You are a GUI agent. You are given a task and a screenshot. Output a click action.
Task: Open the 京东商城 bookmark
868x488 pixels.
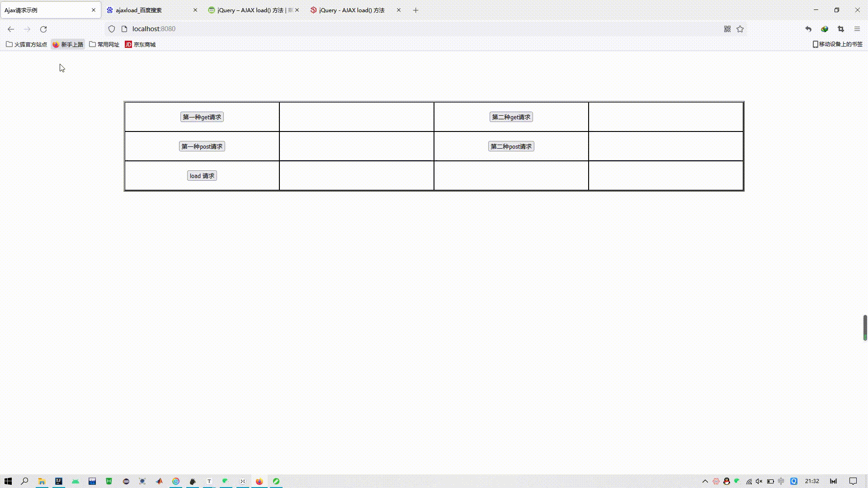click(140, 44)
